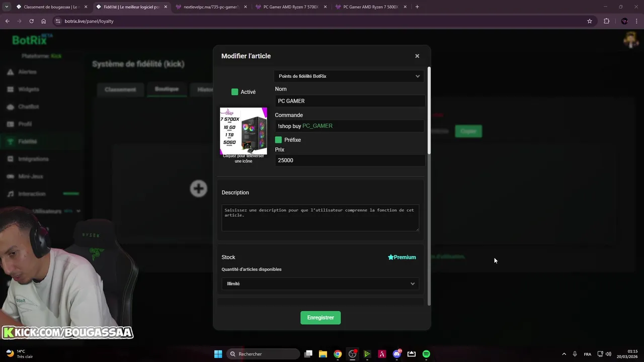644x362 pixels.
Task: Open Google Chrome from the taskbar
Action: (338, 354)
